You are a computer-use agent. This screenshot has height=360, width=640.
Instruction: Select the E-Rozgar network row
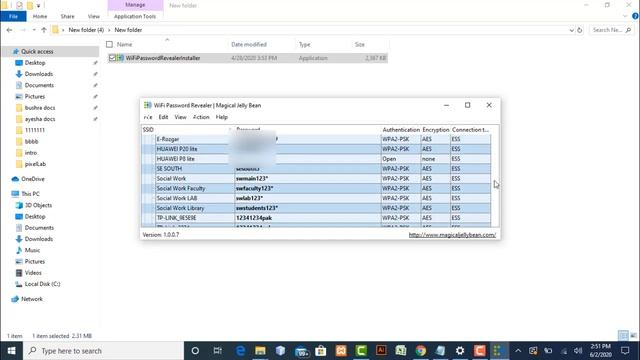tap(316, 139)
